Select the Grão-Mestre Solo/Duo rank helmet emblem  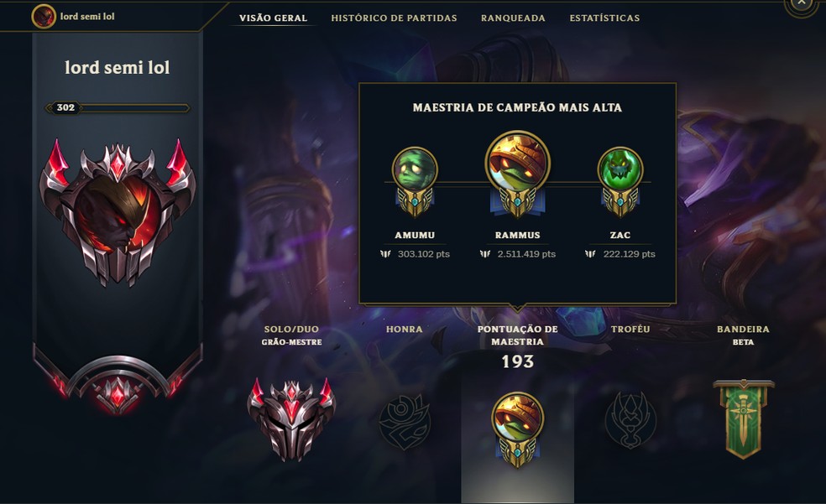(291, 419)
